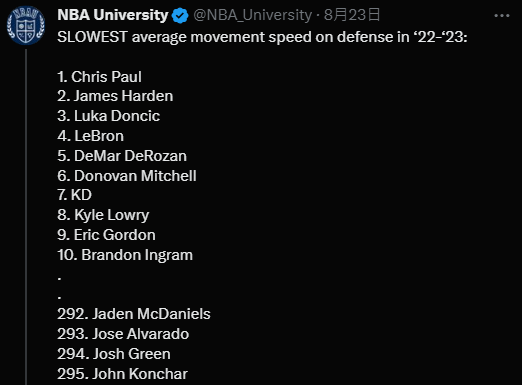Click the @NBA_University handle
This screenshot has width=522, height=385.
[253, 15]
